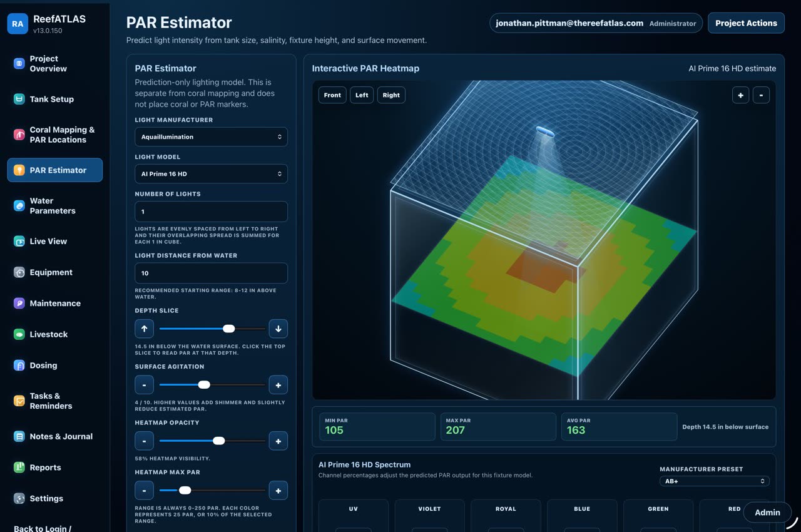Click the 'AI Prime 16 HD estimate' label

pyautogui.click(x=732, y=69)
